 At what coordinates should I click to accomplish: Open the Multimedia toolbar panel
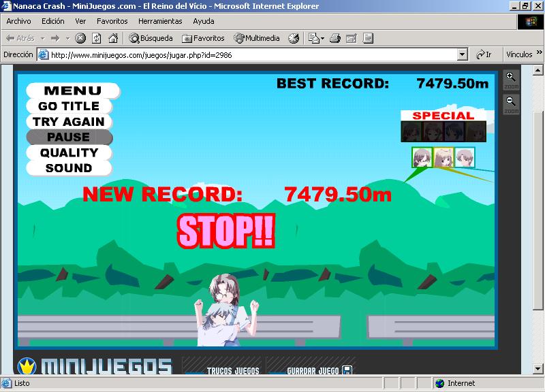257,38
